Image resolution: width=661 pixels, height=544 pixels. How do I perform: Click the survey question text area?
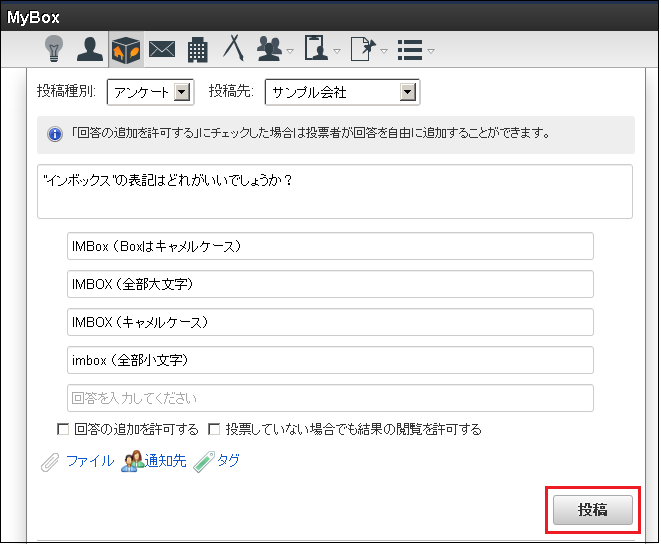pos(335,191)
